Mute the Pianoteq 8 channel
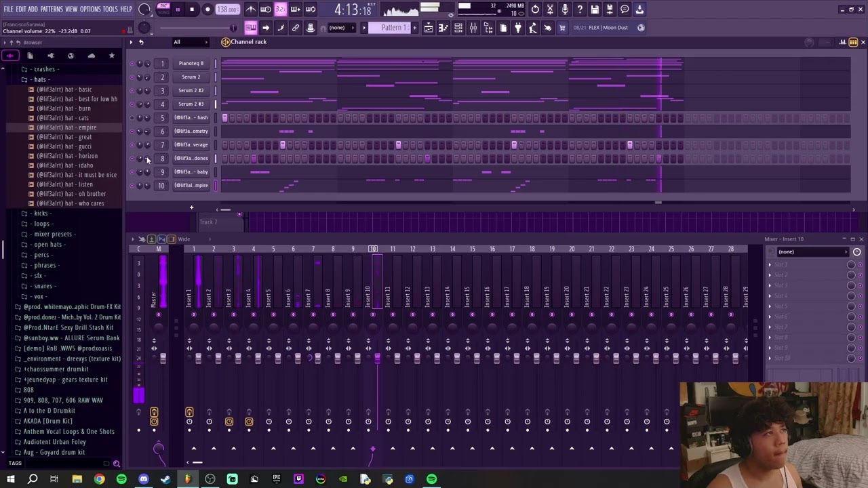Image resolution: width=868 pixels, height=488 pixels. (132, 64)
